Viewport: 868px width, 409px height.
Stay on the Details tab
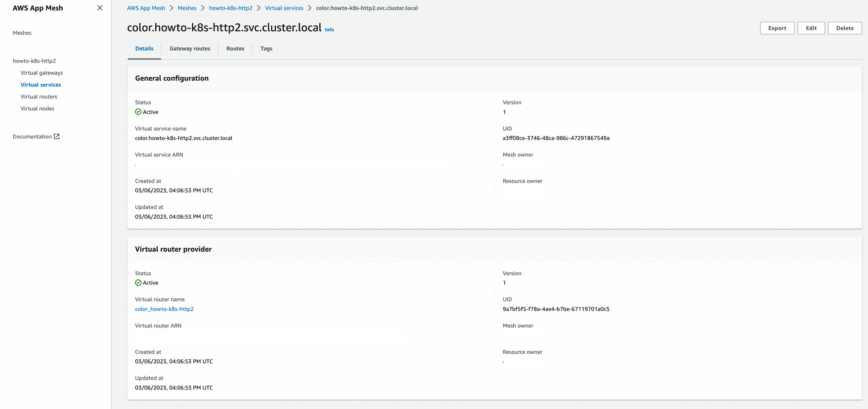[144, 48]
